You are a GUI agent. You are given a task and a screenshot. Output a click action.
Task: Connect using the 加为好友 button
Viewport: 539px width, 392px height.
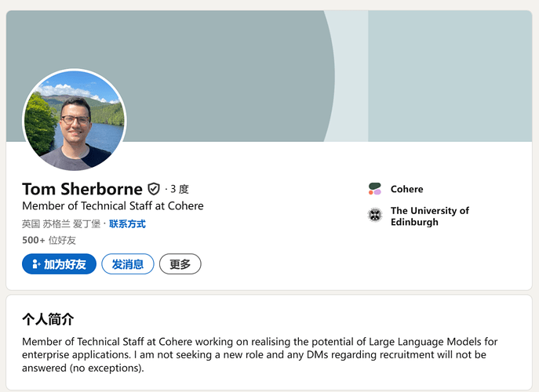(59, 264)
